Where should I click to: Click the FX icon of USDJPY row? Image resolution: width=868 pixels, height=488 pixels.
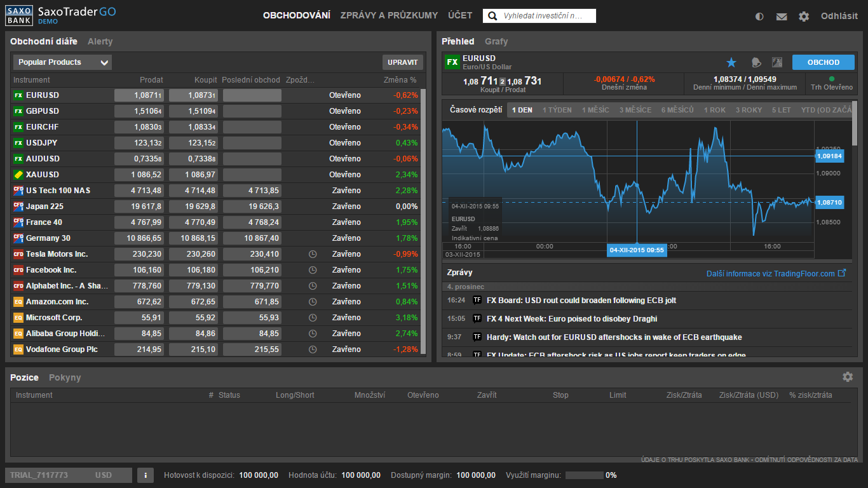(x=18, y=143)
